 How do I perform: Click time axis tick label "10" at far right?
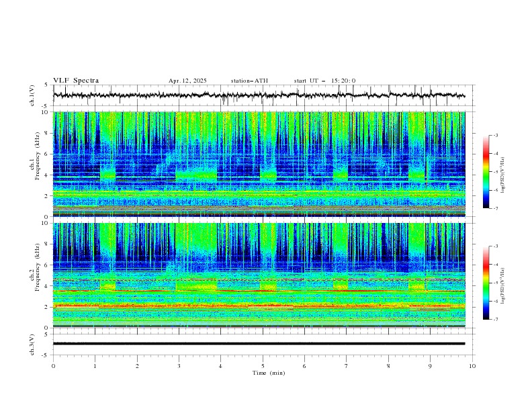coord(472,366)
